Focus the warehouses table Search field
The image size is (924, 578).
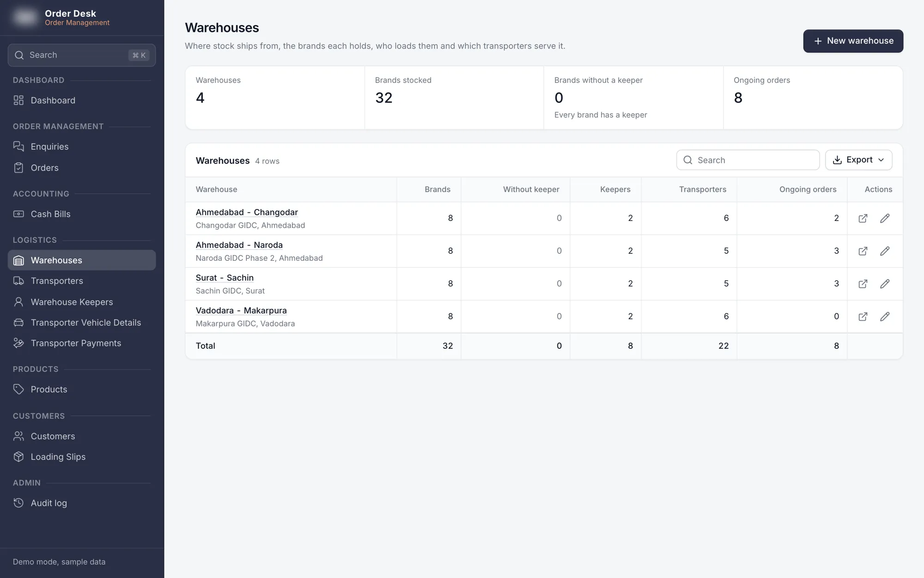click(748, 160)
